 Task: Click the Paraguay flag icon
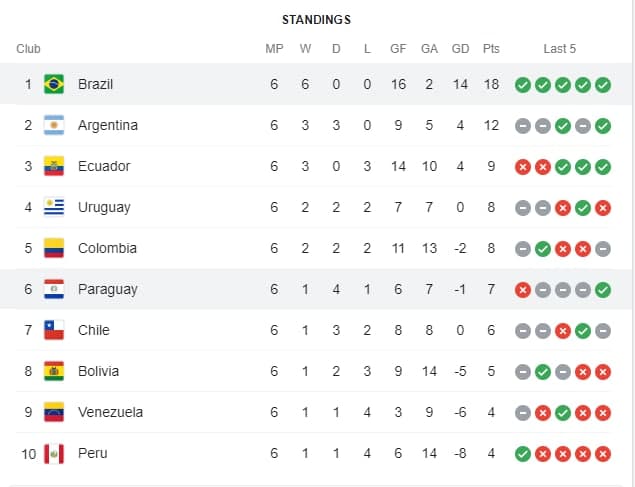point(54,289)
